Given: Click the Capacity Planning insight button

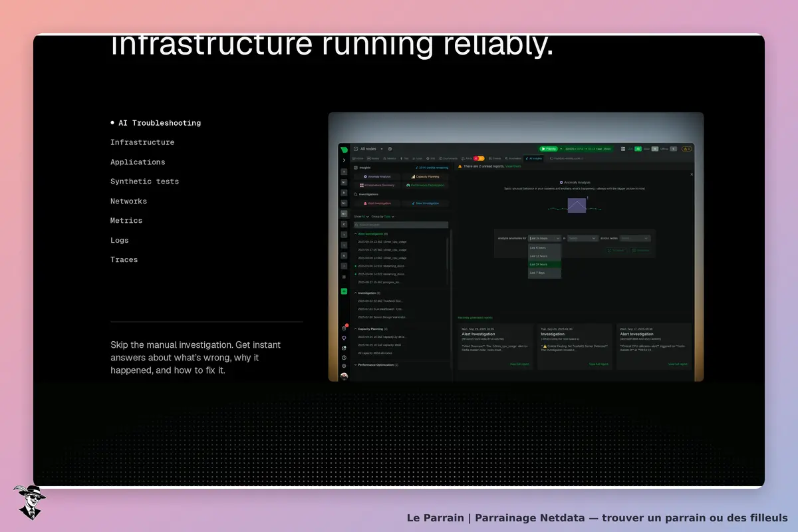Looking at the screenshot, I should 426,177.
